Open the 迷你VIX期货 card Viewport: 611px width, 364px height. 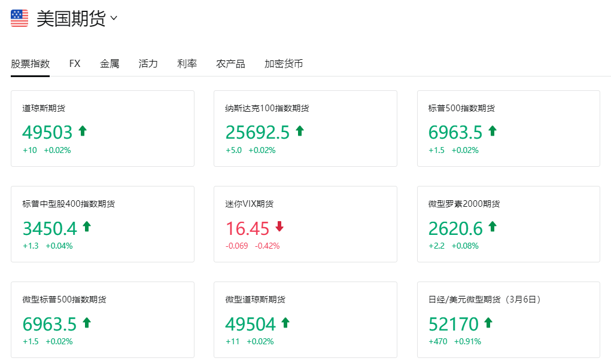[305, 224]
